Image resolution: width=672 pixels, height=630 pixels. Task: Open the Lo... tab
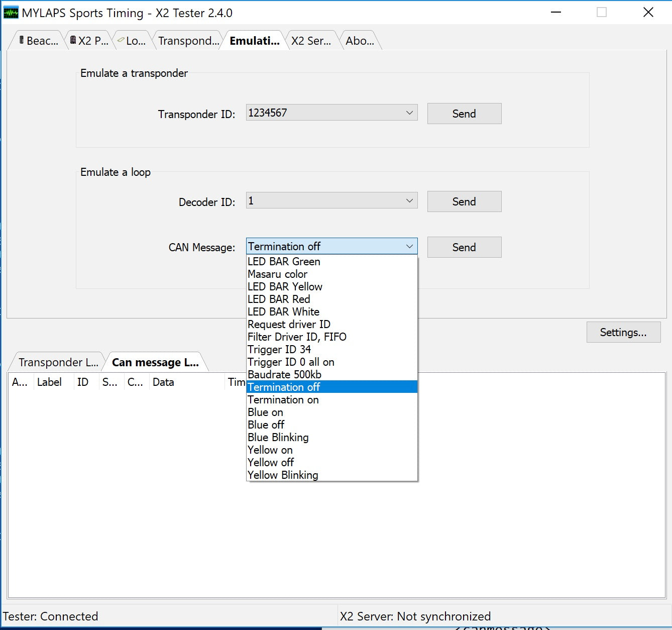(133, 41)
